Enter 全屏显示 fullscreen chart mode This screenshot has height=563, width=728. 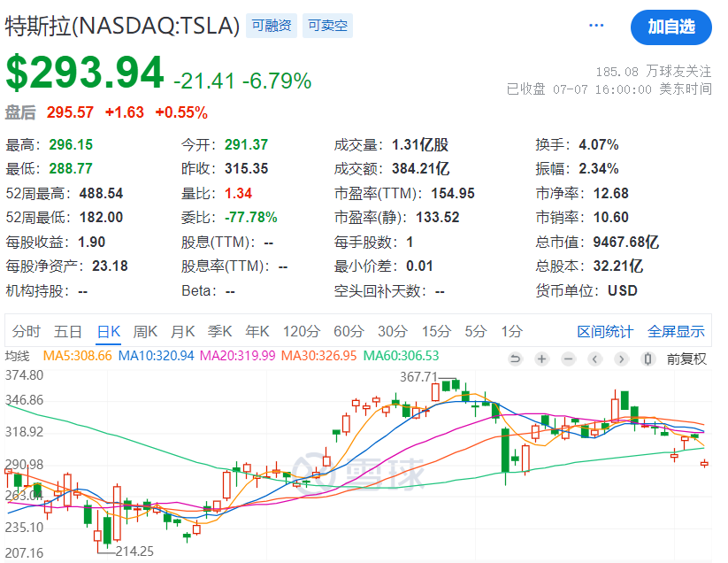click(x=676, y=332)
